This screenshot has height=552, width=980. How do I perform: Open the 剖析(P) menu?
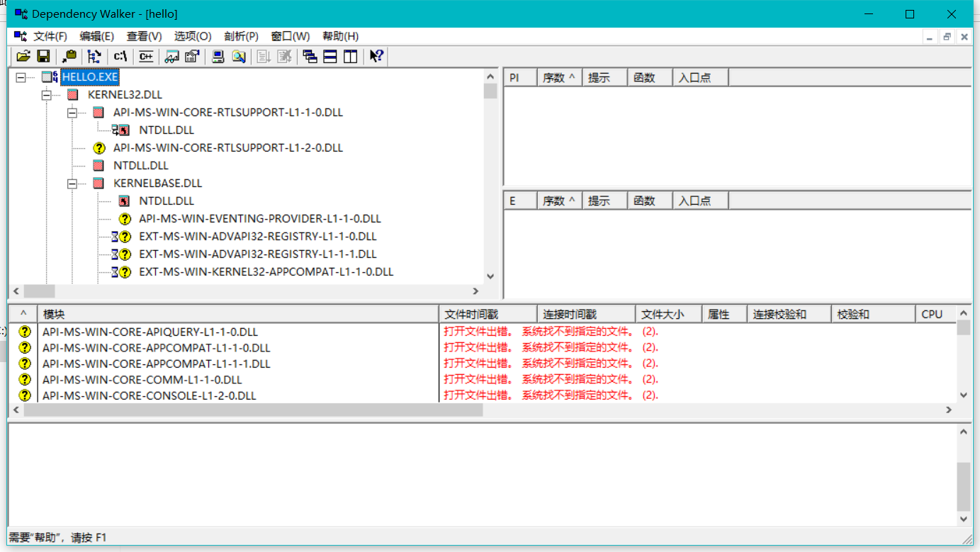point(241,36)
